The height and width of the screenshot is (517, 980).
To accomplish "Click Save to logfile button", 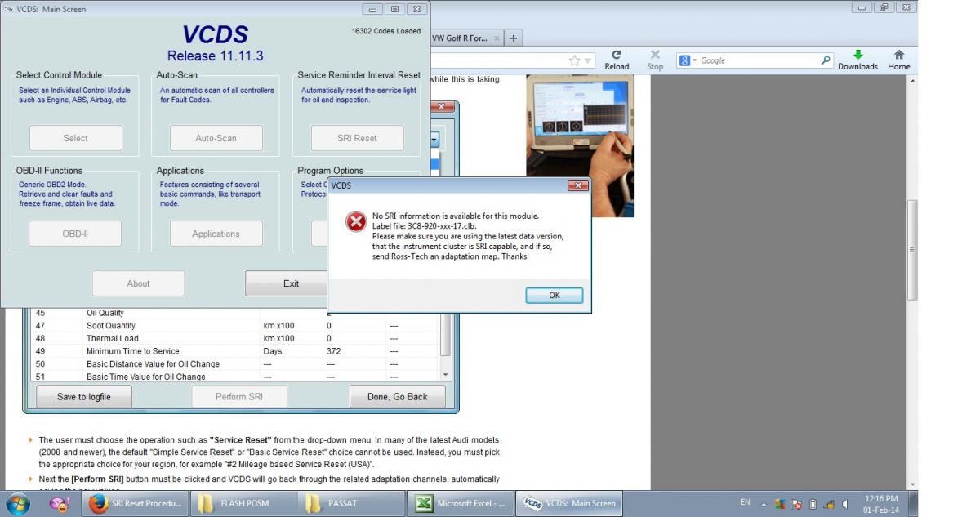I will pos(83,397).
